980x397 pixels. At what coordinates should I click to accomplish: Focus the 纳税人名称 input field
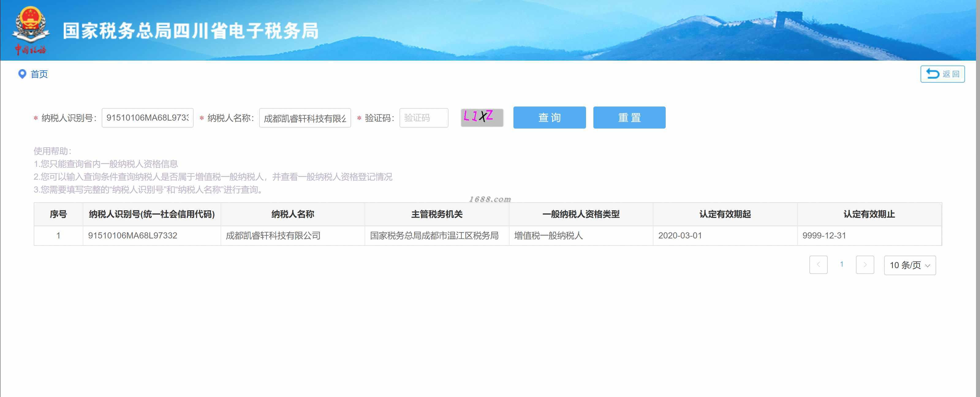tap(305, 118)
